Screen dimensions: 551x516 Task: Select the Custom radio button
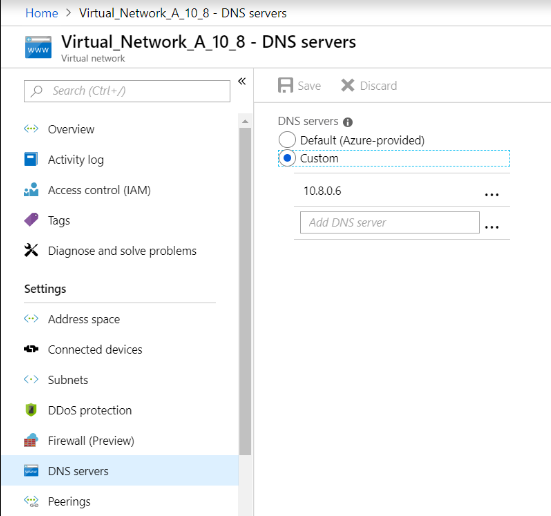287,158
